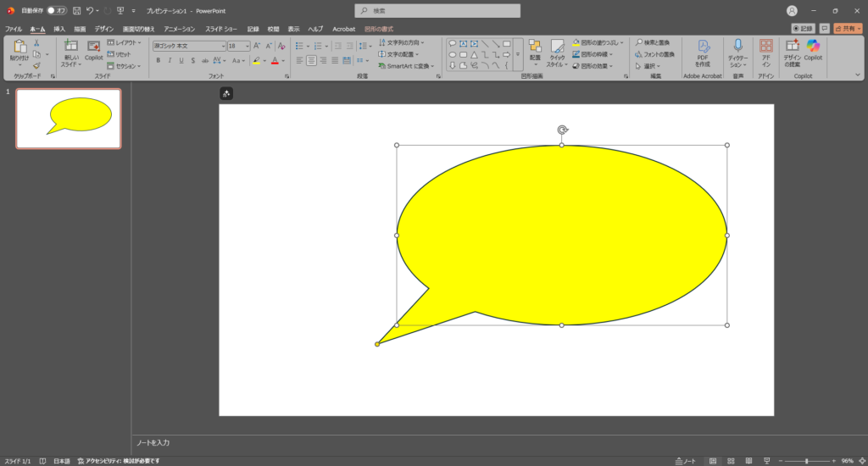Open the 挿入 ribbon tab
This screenshot has width=868, height=466.
click(x=59, y=29)
